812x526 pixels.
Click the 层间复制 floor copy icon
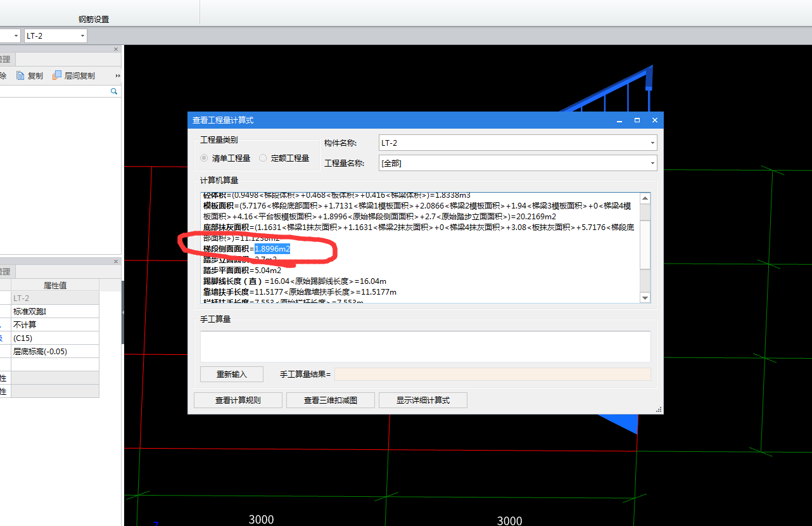tap(57, 75)
